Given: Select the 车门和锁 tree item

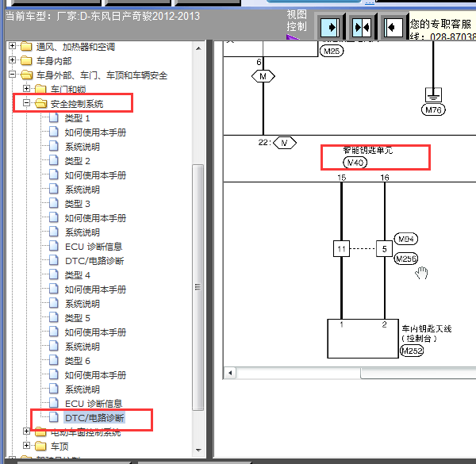Looking at the screenshot, I should point(68,89).
